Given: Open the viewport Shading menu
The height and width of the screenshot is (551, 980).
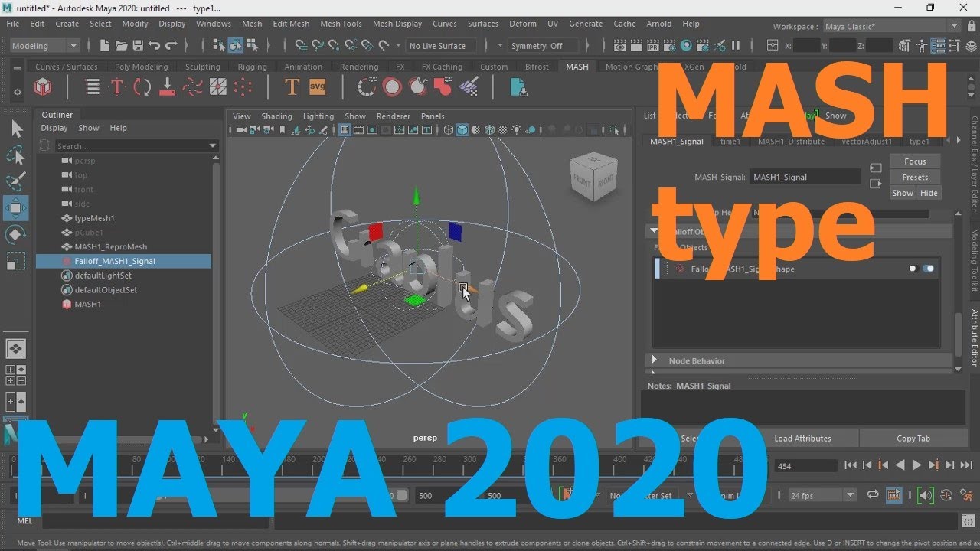Looking at the screenshot, I should coord(276,116).
